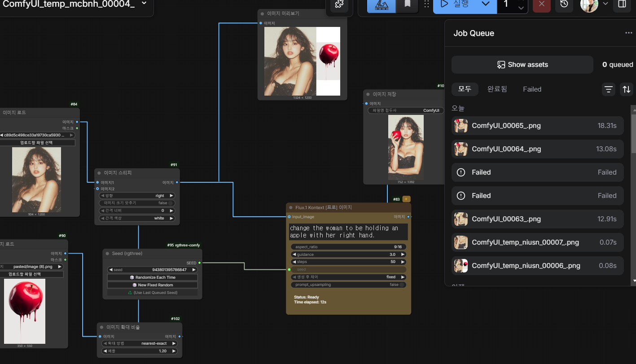The width and height of the screenshot is (636, 364).
Task: Collapse the 이미지 저장 node via its dot
Action: [x=368, y=94]
